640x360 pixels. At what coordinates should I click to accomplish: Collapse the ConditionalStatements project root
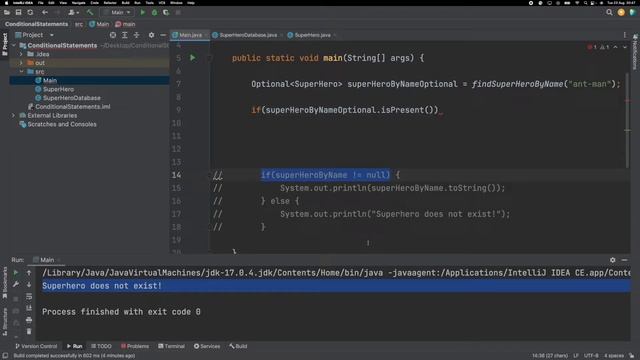point(14,45)
